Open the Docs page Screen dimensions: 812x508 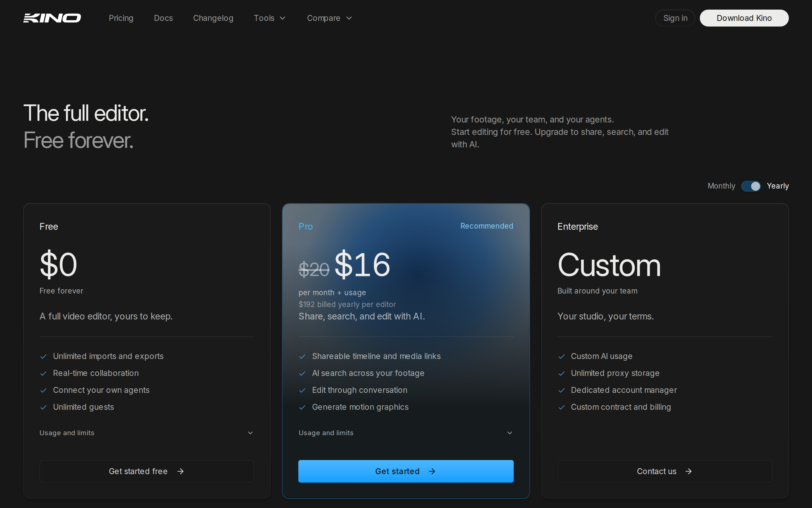tap(164, 18)
